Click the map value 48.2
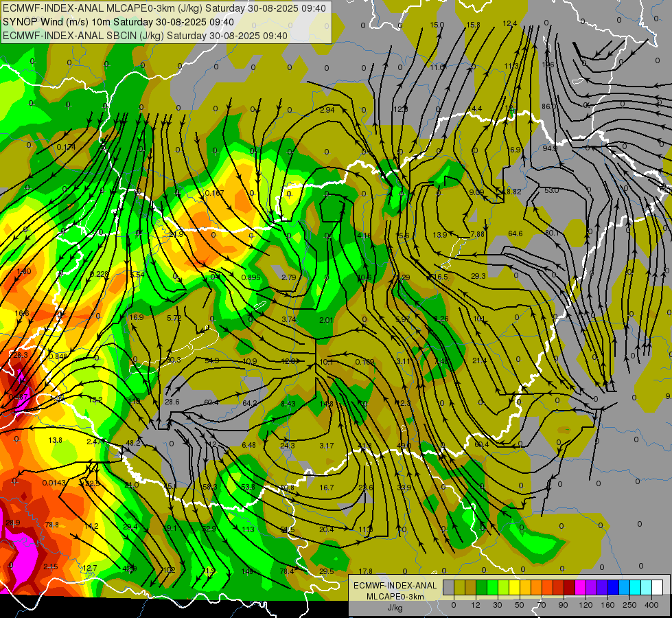 pyautogui.click(x=133, y=443)
